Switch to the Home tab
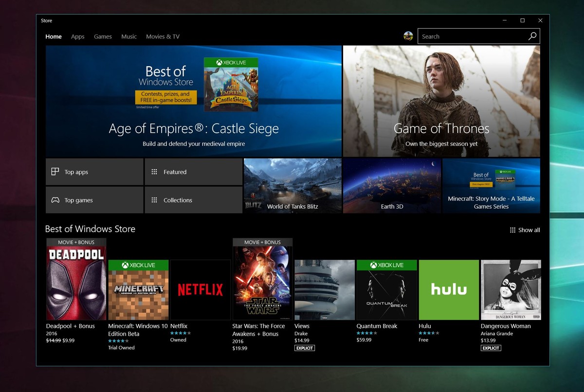The image size is (584, 392). tap(54, 36)
